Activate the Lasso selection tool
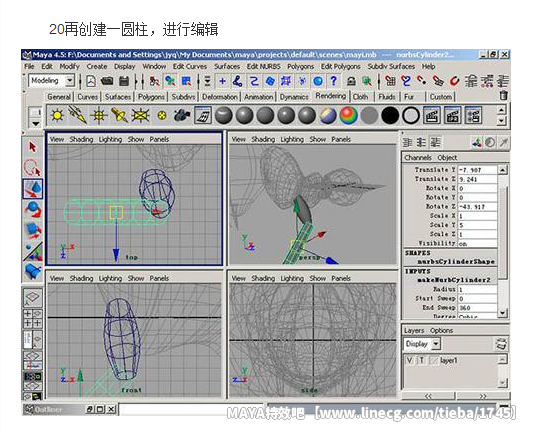Image resolution: width=558 pixels, height=432 pixels. (32, 167)
